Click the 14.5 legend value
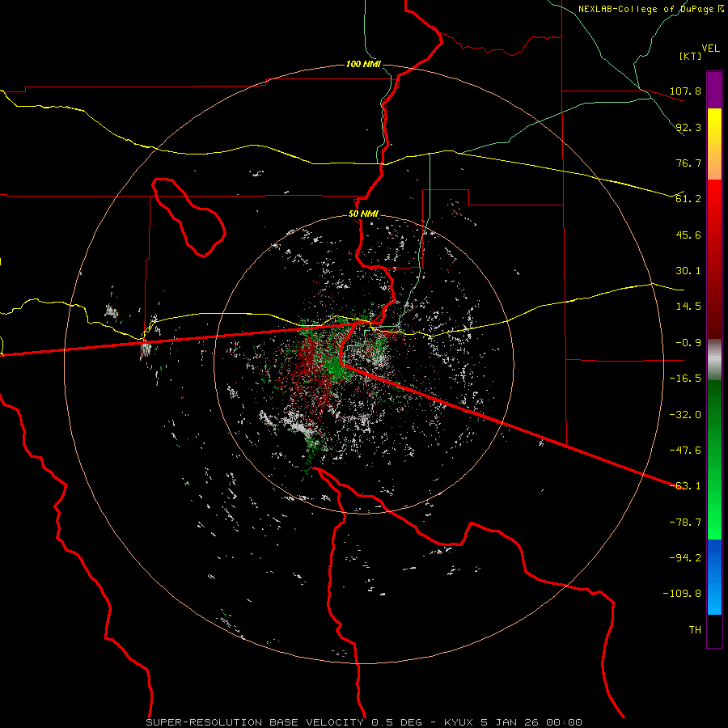Viewport: 728px width, 728px height. point(688,307)
